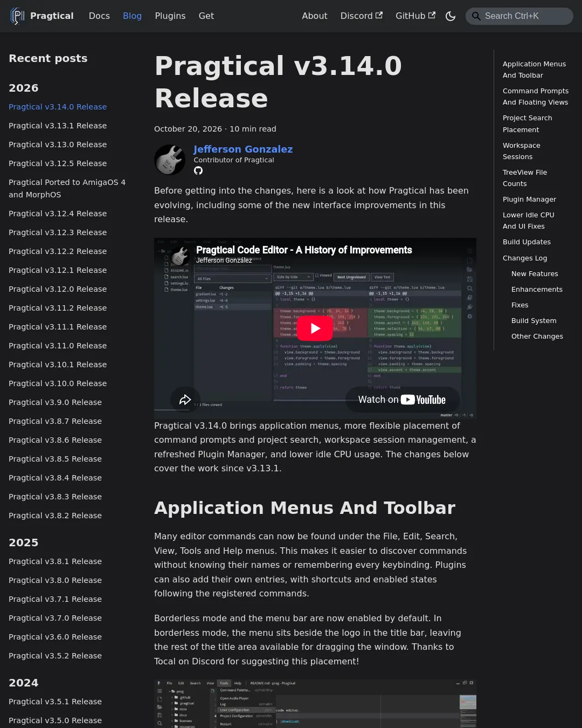Click Jefferson Gonzalez's avatar image

(170, 160)
